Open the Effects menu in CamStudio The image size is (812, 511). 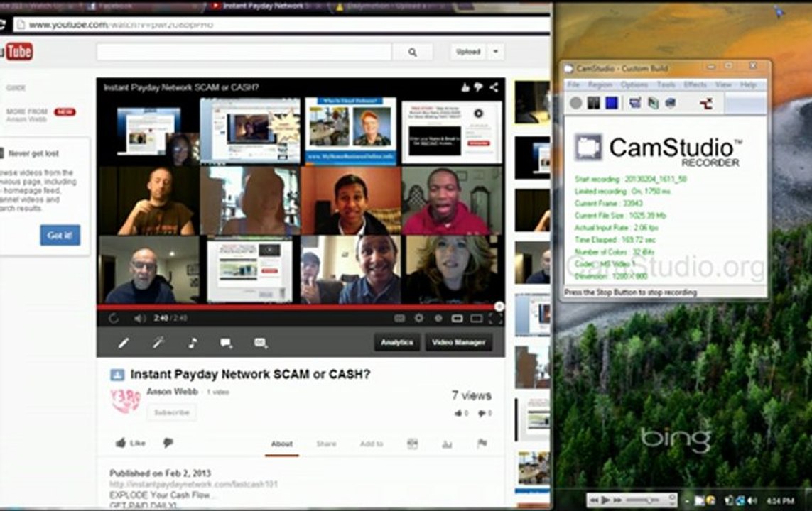point(695,84)
